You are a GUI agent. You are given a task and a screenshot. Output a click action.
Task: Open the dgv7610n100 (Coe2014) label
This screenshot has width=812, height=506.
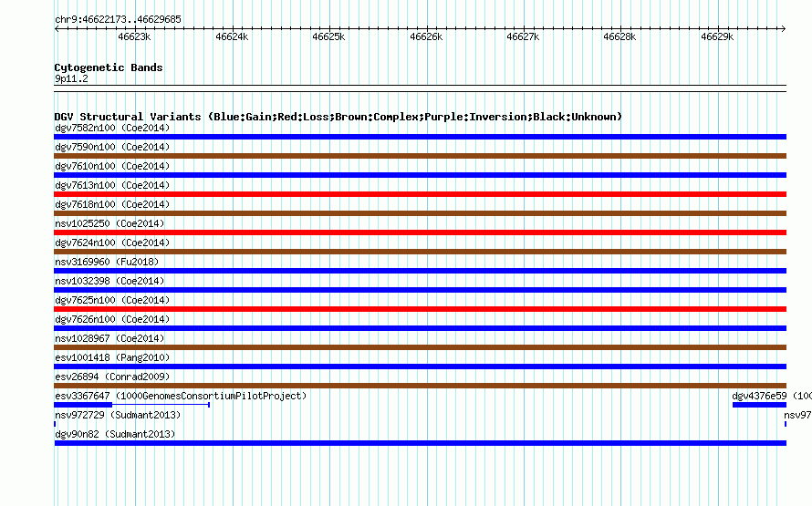(x=112, y=166)
